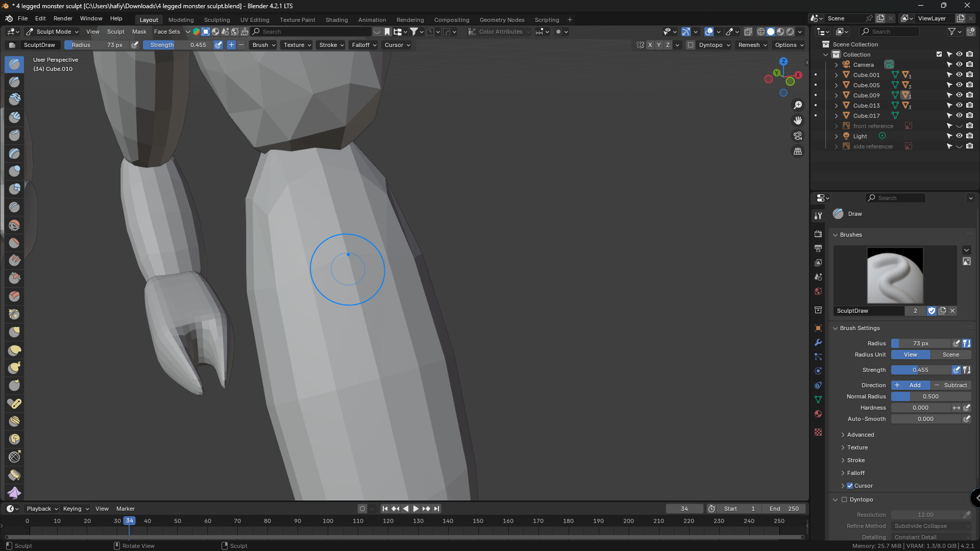Open the Sculpt Mode dropdown
The height and width of the screenshot is (551, 980).
52,32
